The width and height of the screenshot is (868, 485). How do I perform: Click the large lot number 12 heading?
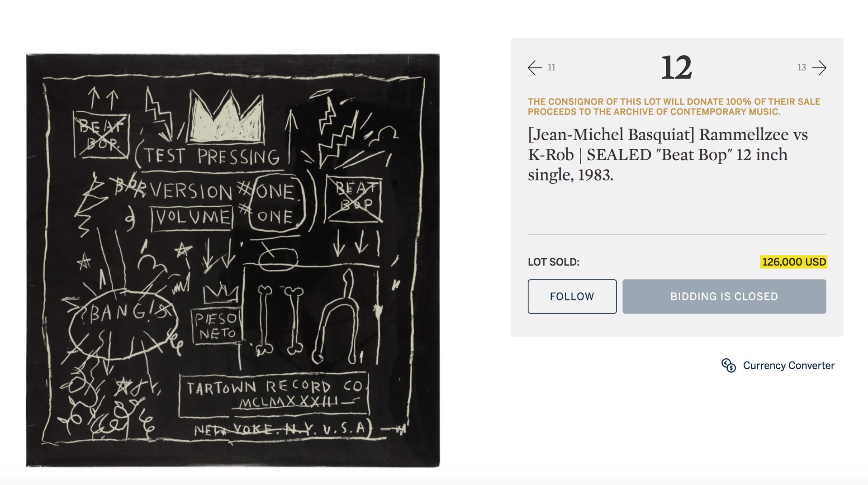(676, 68)
